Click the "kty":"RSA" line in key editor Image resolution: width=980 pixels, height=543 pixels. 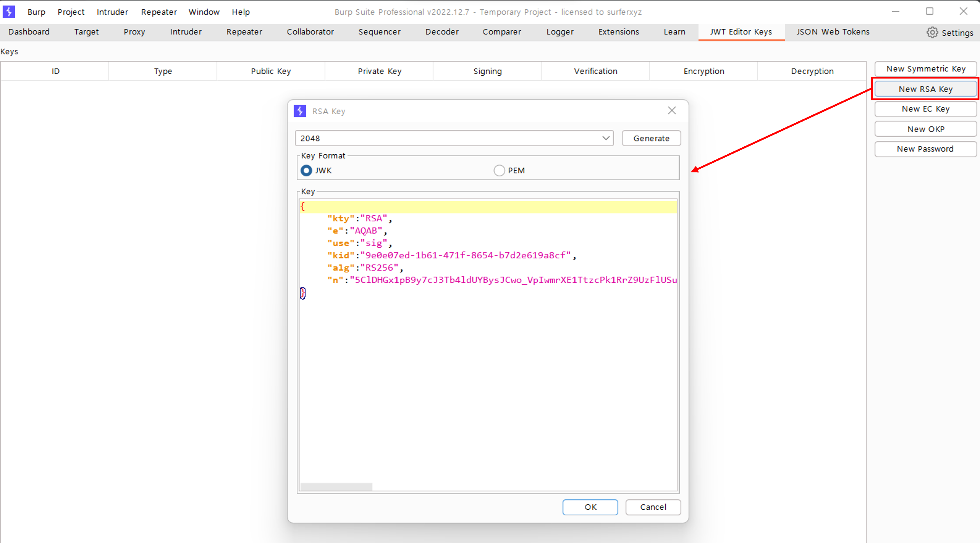coord(360,218)
